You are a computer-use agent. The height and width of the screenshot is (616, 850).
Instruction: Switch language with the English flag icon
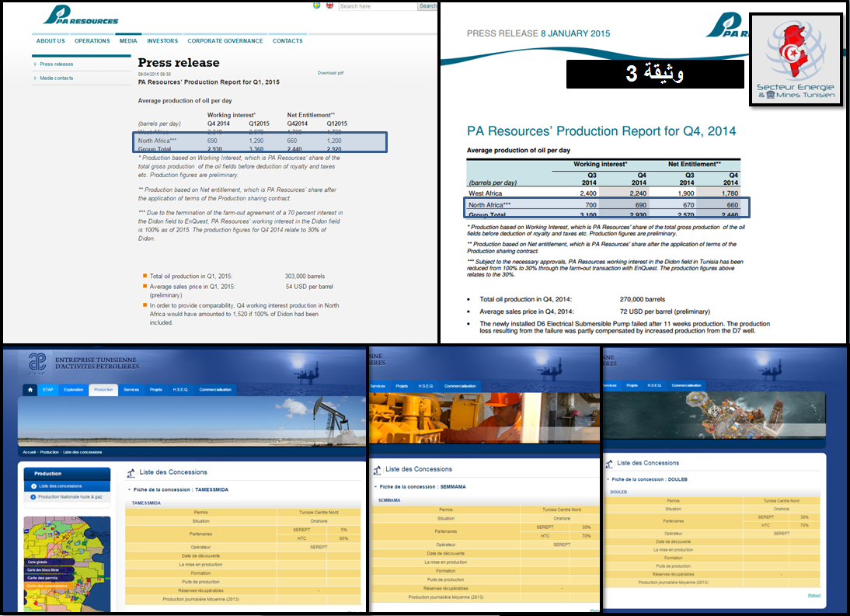(x=329, y=5)
